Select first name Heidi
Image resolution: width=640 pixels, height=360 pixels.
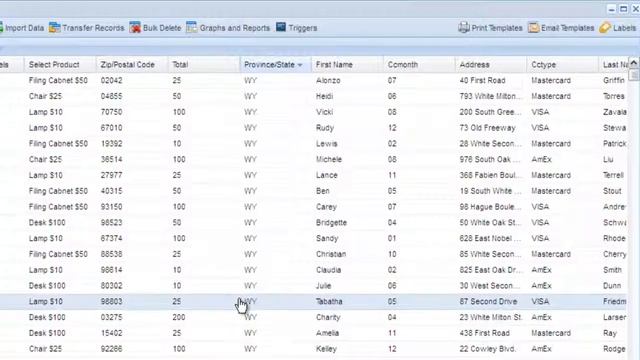click(324, 96)
